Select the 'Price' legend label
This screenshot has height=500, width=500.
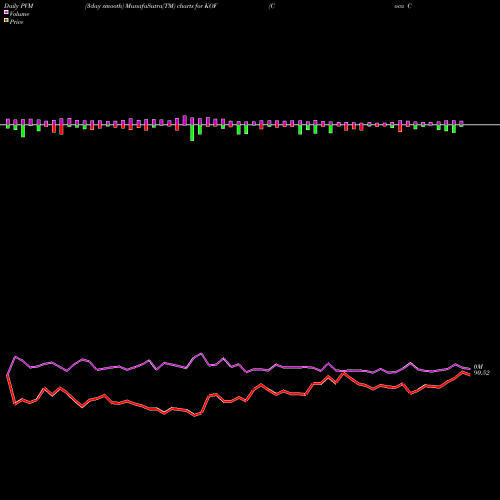[16, 22]
